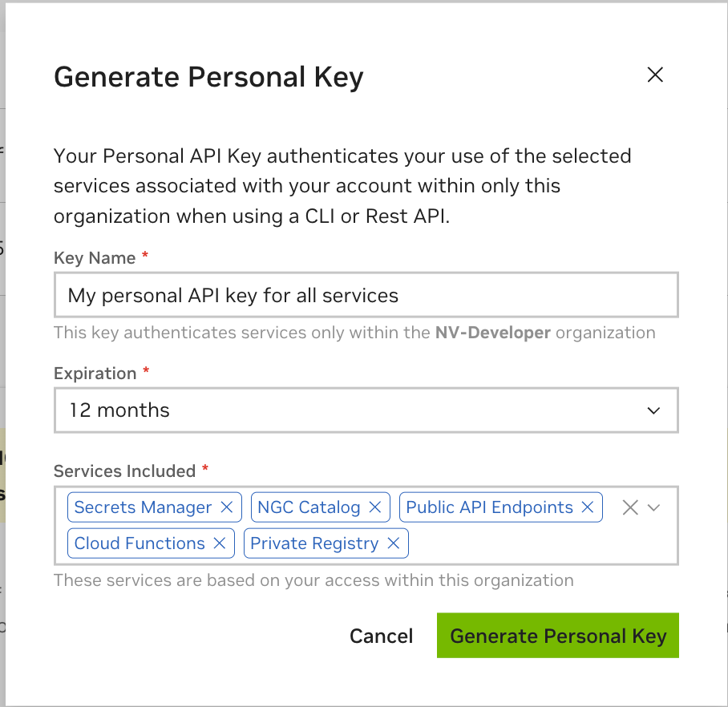Click the green Generate Personal Key button
Screen dimensions: 728x707
558,636
